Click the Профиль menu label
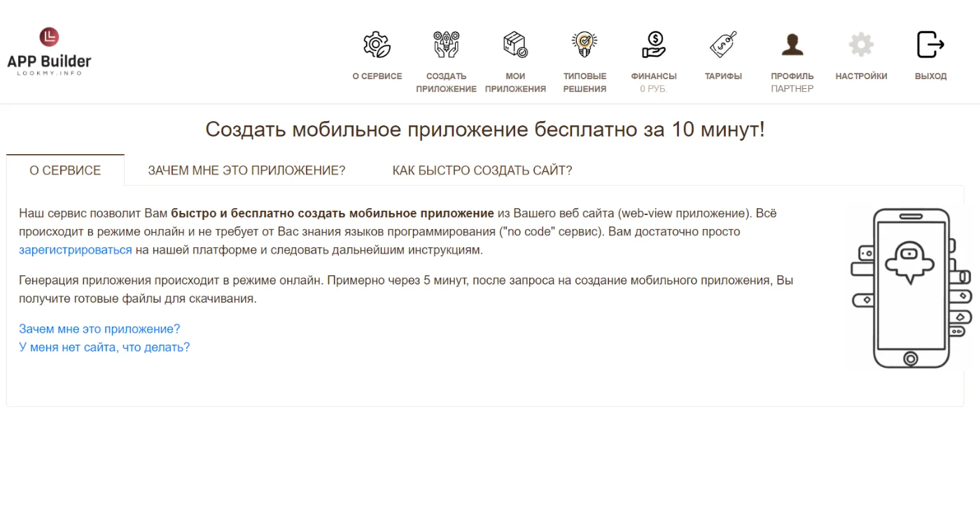The height and width of the screenshot is (517, 980). point(792,76)
